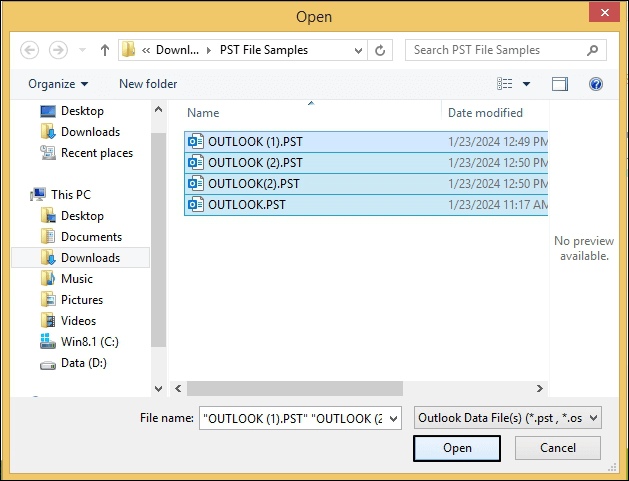The height and width of the screenshot is (481, 629).
Task: Navigate up one folder level
Action: coord(105,50)
